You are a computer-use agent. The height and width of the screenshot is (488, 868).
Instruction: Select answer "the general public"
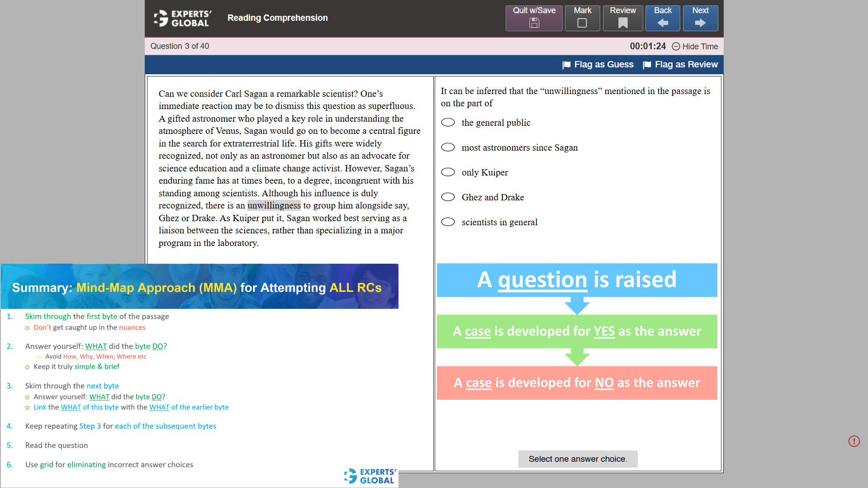pos(448,123)
